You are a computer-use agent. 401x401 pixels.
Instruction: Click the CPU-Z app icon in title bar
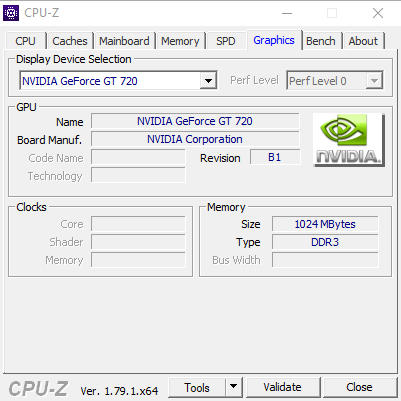click(11, 13)
